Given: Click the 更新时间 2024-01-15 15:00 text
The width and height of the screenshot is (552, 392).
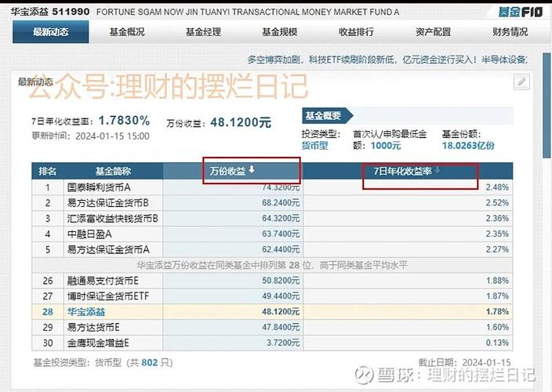Looking at the screenshot, I should 90,136.
